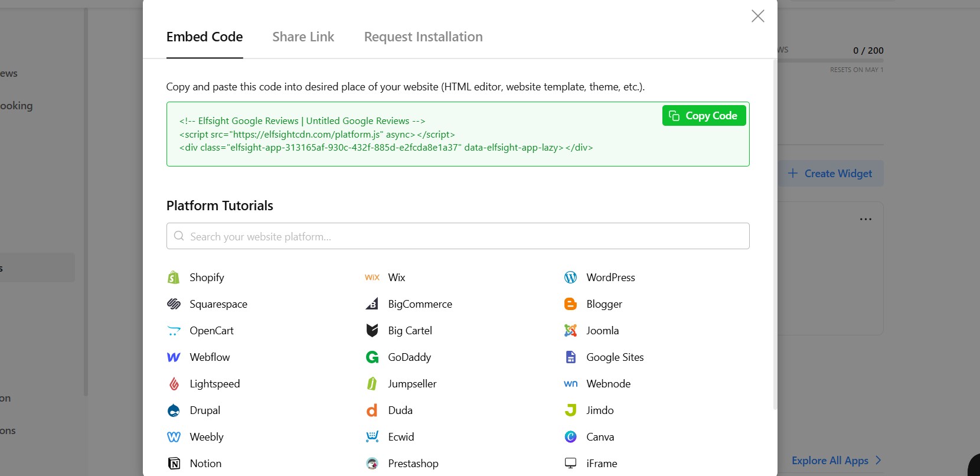Open the three-dots widget menu behind dialog
The image size is (980, 476).
pyautogui.click(x=865, y=219)
